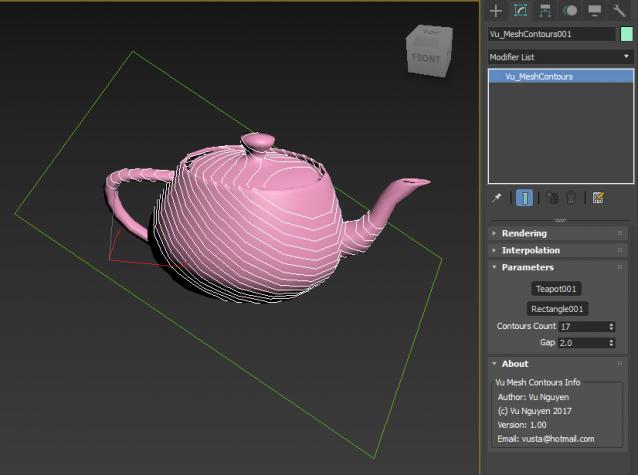This screenshot has width=638, height=475.
Task: Open the Create command panel tab
Action: coord(495,10)
